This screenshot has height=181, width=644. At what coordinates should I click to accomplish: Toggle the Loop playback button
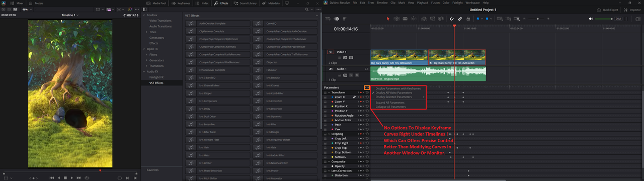click(87, 178)
